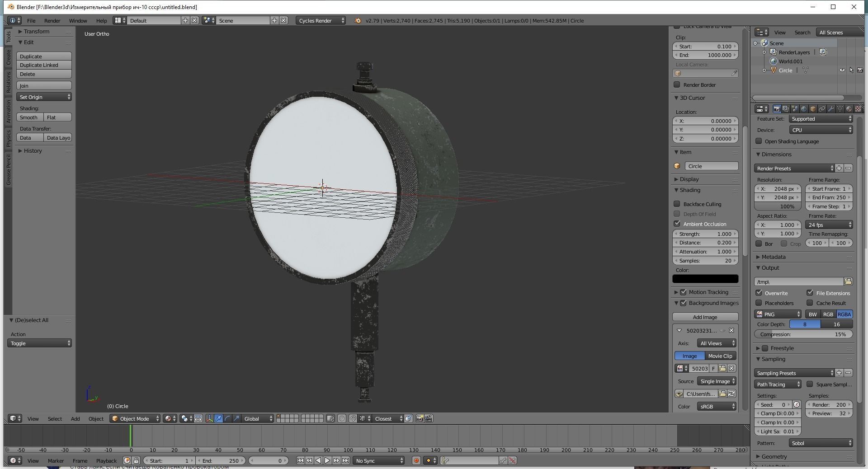Select the scale manipulator icon

coord(236,419)
